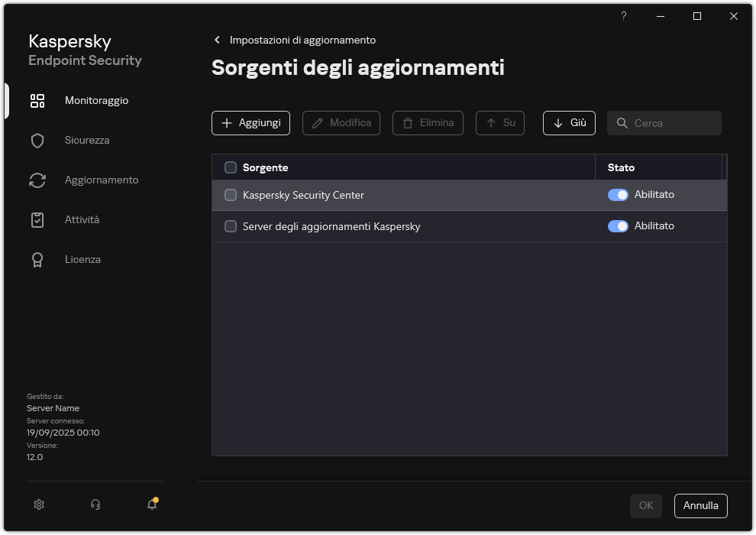The width and height of the screenshot is (756, 535).
Task: Open settings via the gear icon
Action: [x=38, y=504]
